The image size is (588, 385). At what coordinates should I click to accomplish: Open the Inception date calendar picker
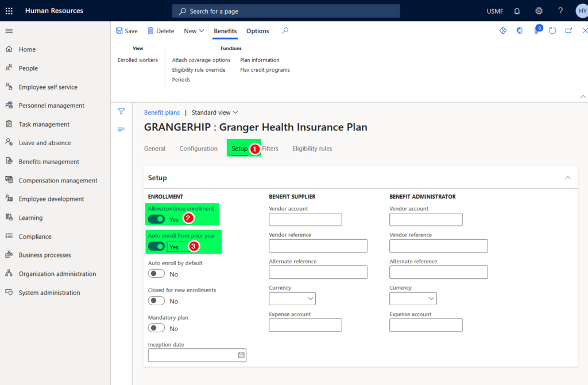click(241, 355)
